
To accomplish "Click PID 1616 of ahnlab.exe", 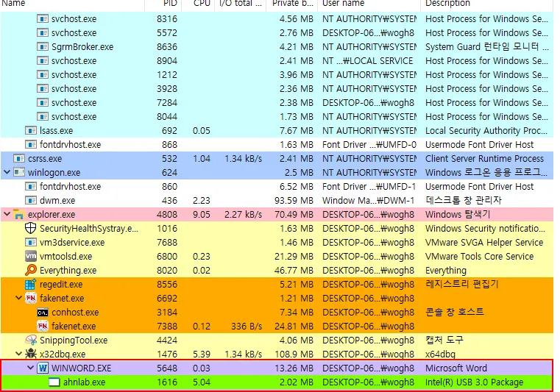I will (x=167, y=382).
